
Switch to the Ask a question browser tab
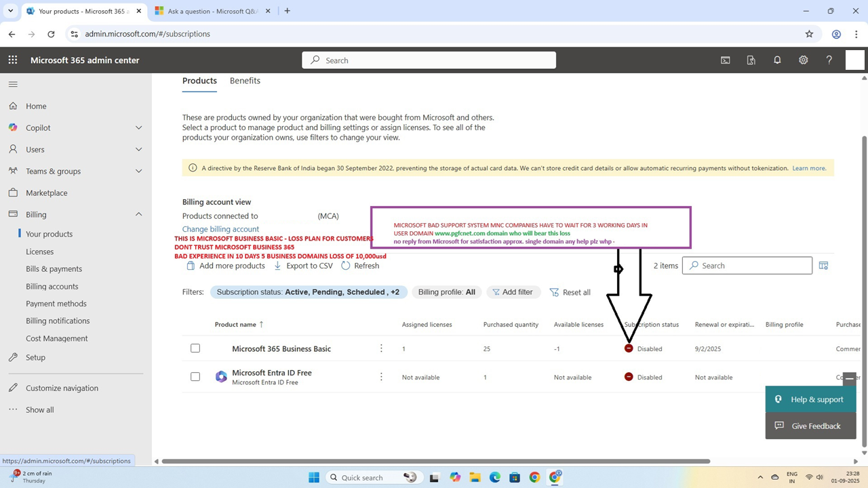(x=212, y=11)
